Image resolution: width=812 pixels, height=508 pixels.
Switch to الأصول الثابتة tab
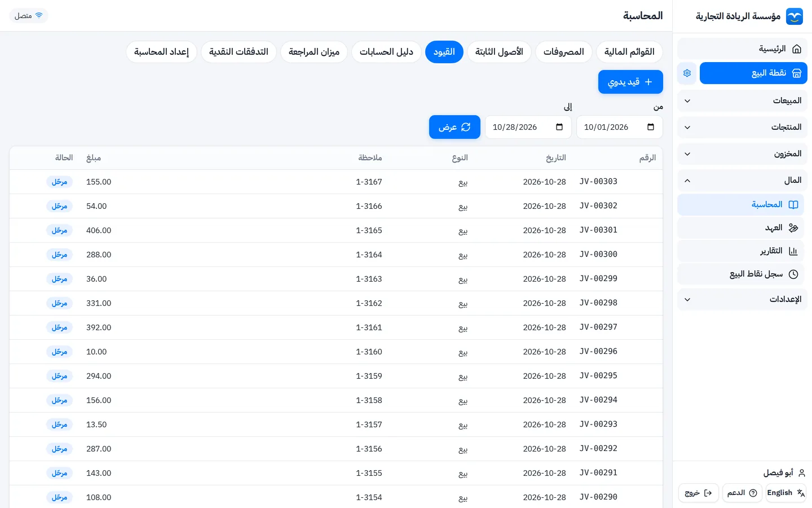pos(499,52)
